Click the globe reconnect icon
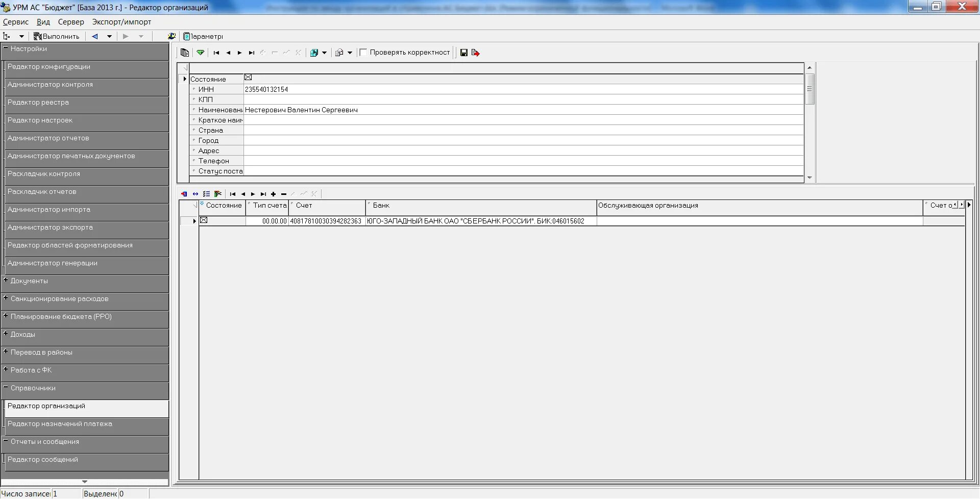Viewport: 980px width, 499px height. [171, 36]
